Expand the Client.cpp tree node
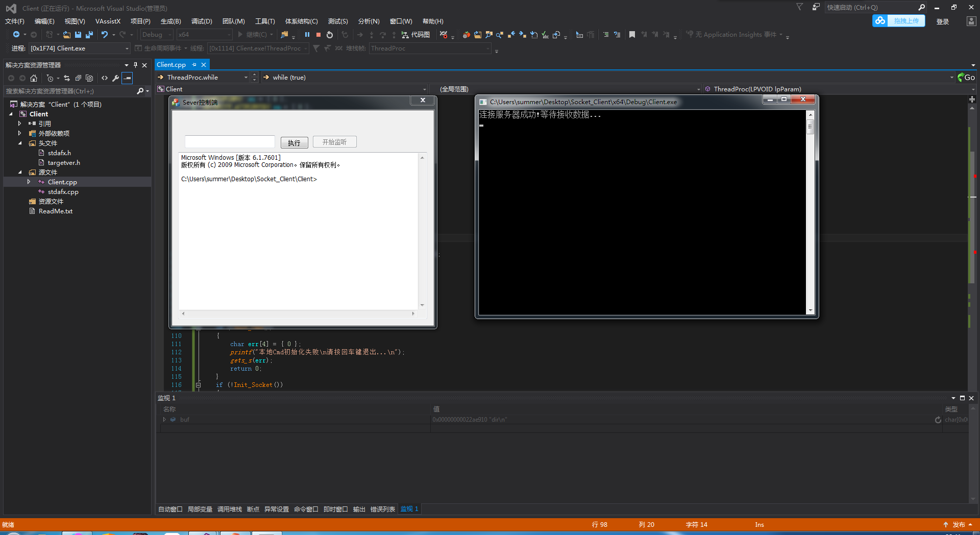 pyautogui.click(x=29, y=182)
